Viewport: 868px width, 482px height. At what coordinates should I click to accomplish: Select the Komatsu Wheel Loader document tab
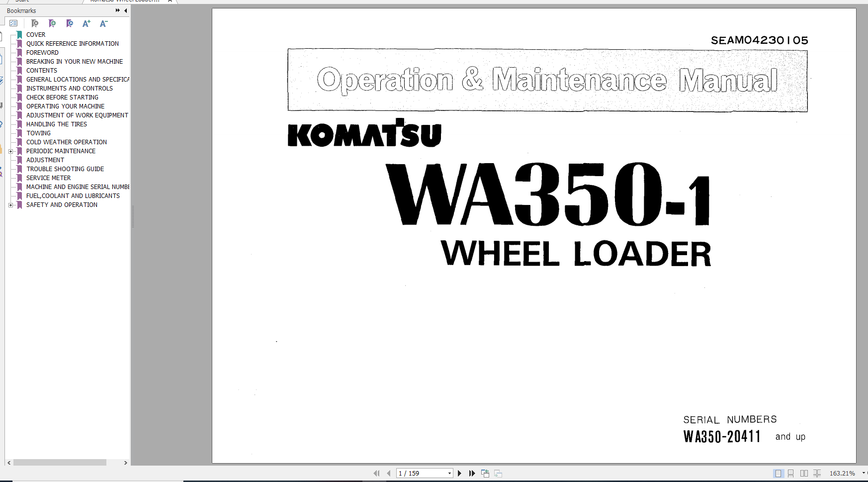click(125, 1)
